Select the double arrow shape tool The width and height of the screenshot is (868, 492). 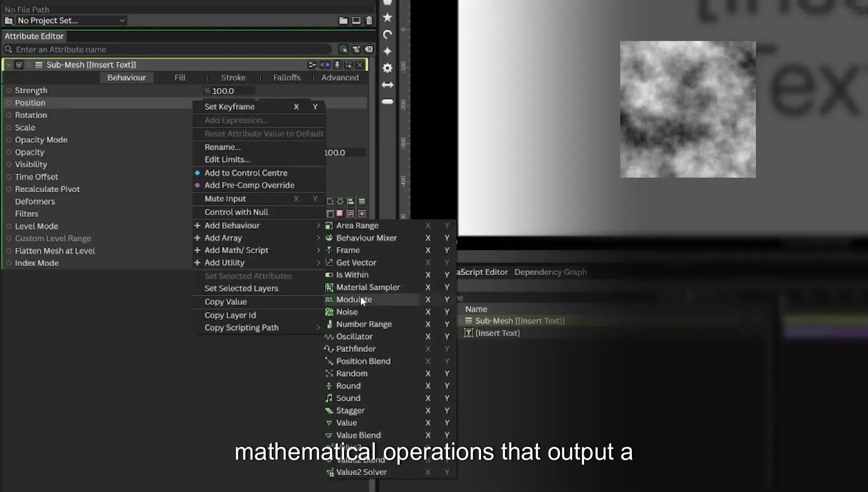click(x=387, y=85)
